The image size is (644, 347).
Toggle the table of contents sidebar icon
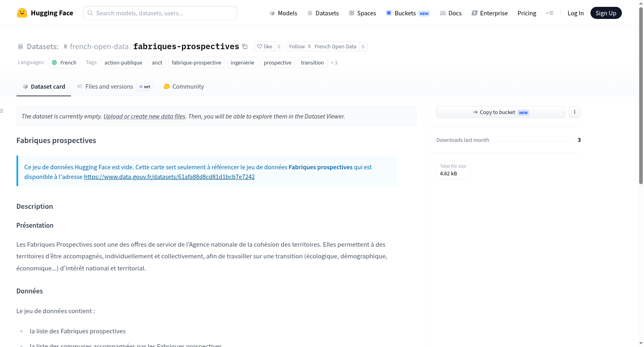click(x=2, y=111)
